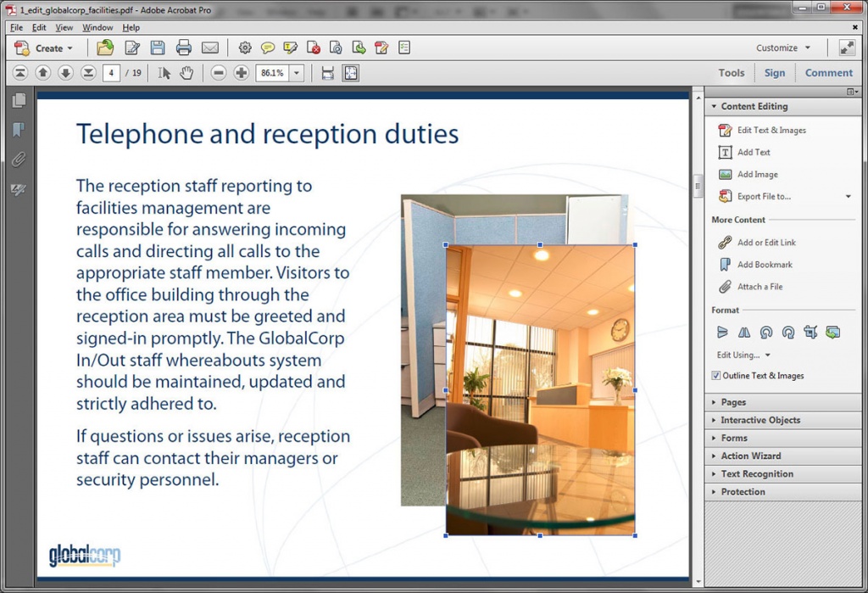Select the Highlight Text tool
Viewport: 868px width, 593px height.
click(x=290, y=48)
